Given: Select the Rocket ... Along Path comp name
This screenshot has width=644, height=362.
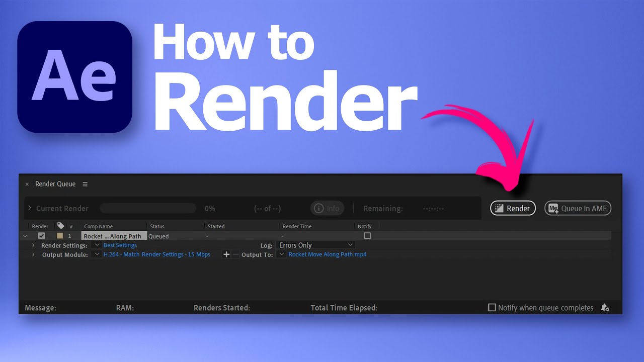Looking at the screenshot, I should point(114,236).
